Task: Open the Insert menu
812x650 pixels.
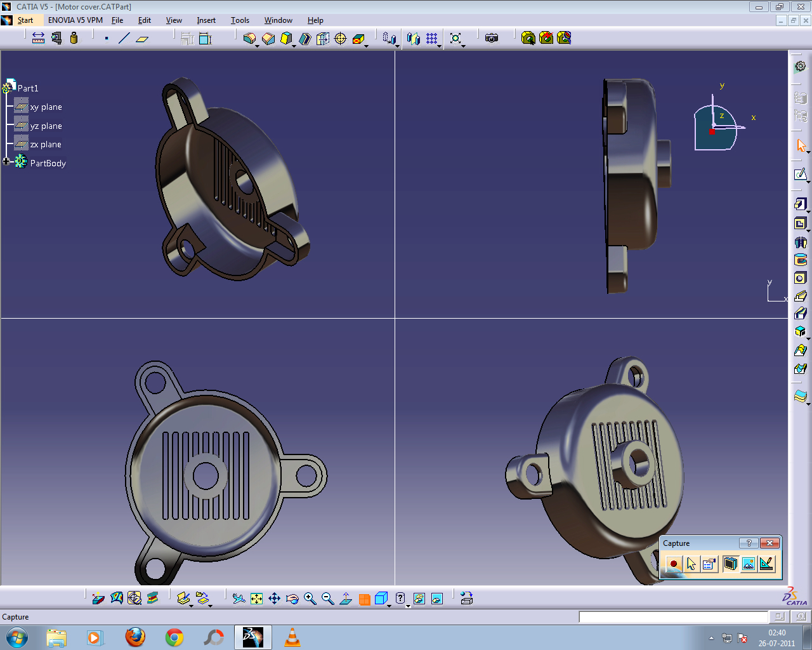Action: pyautogui.click(x=206, y=20)
